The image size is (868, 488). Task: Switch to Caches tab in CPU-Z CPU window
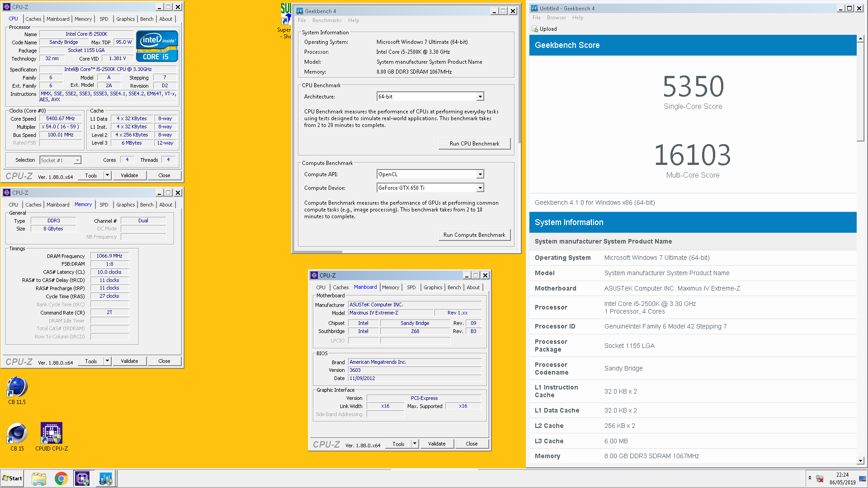point(33,19)
